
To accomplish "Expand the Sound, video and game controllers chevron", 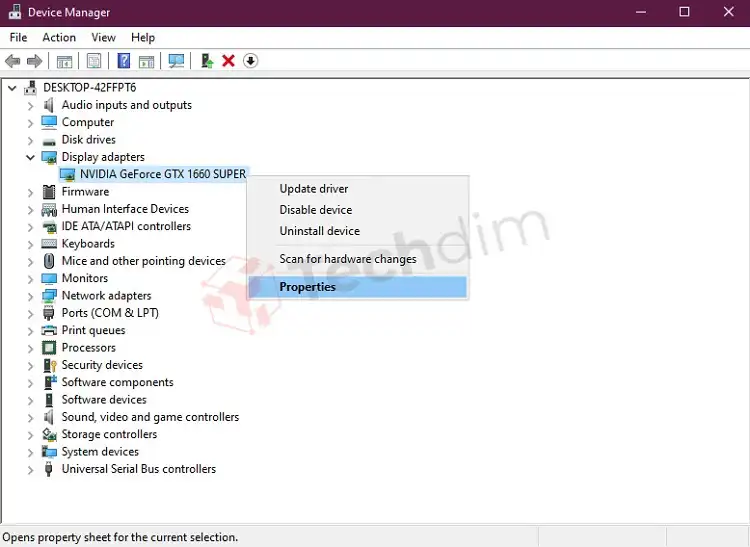I will tap(30, 418).
